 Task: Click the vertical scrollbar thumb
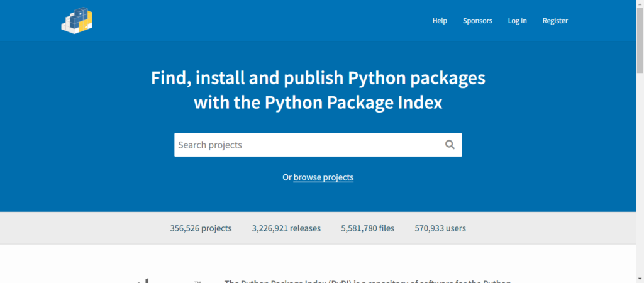(x=640, y=40)
